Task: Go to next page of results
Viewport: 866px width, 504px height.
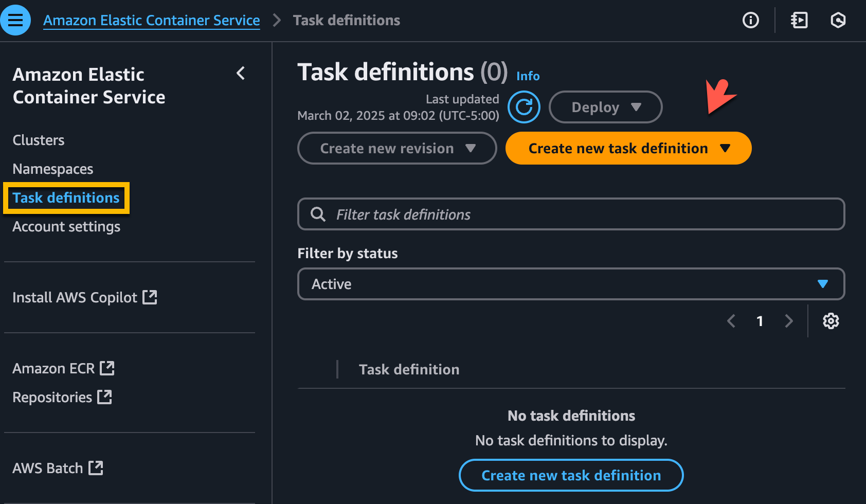Action: click(788, 321)
